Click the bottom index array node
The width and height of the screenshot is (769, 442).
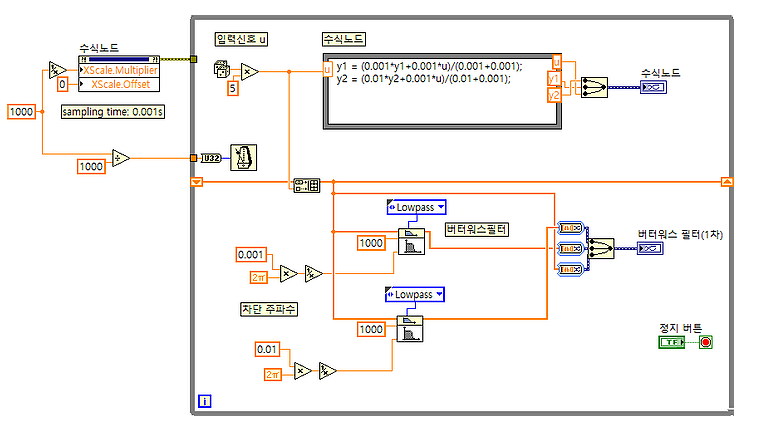[x=571, y=269]
